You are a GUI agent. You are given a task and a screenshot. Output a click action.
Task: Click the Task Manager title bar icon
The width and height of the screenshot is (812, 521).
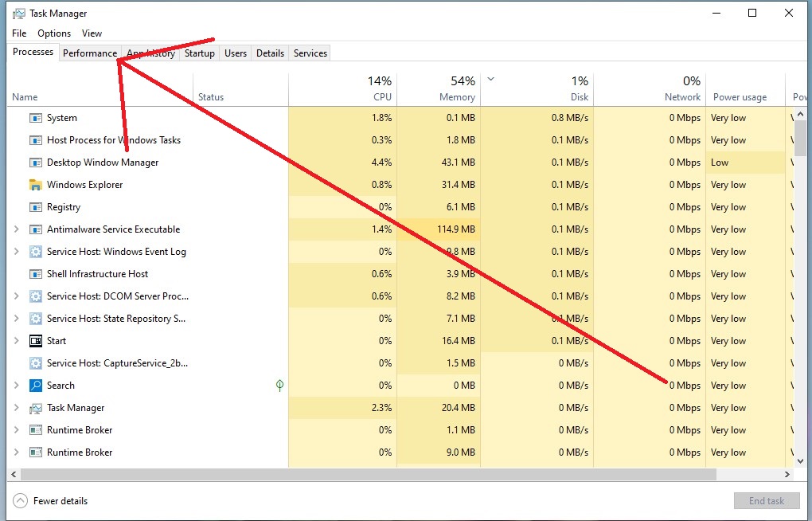coord(18,14)
